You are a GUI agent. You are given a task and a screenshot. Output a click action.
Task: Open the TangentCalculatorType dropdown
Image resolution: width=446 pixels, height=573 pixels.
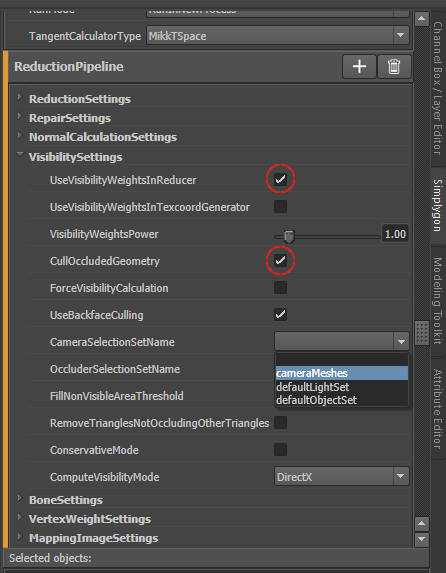point(278,35)
